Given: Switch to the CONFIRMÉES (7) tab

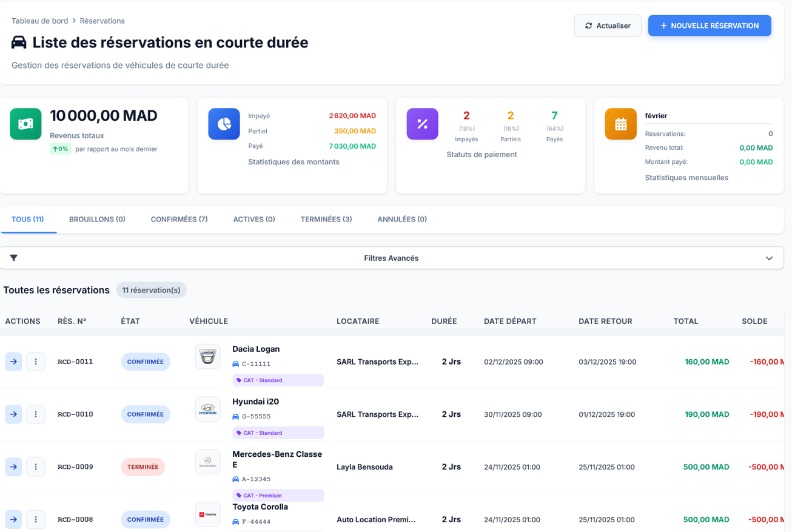Looking at the screenshot, I should pos(179,219).
